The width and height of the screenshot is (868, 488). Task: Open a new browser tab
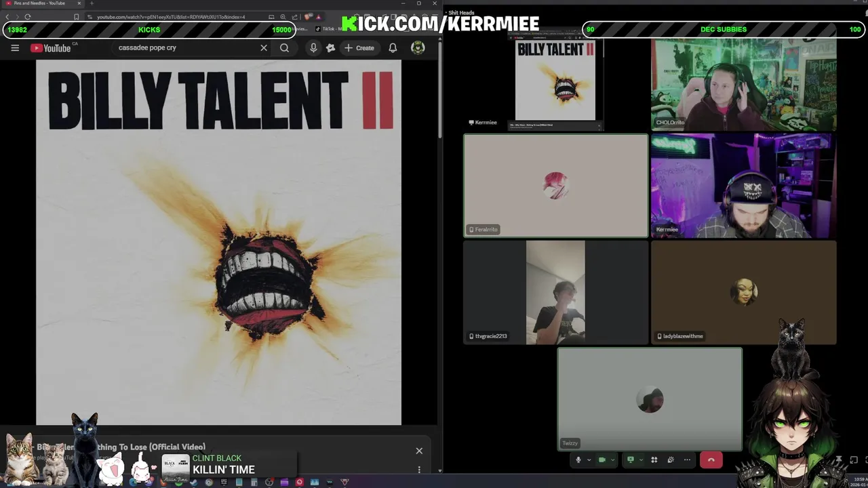[92, 3]
